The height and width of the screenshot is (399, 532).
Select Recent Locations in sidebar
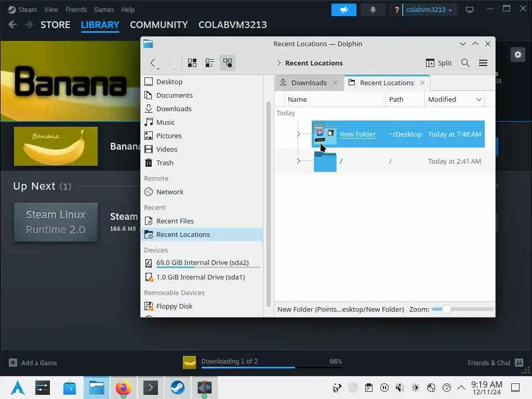click(x=202, y=234)
